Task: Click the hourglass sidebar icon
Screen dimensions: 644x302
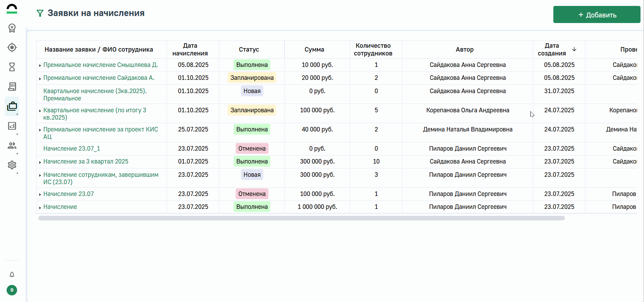Action: 12,67
